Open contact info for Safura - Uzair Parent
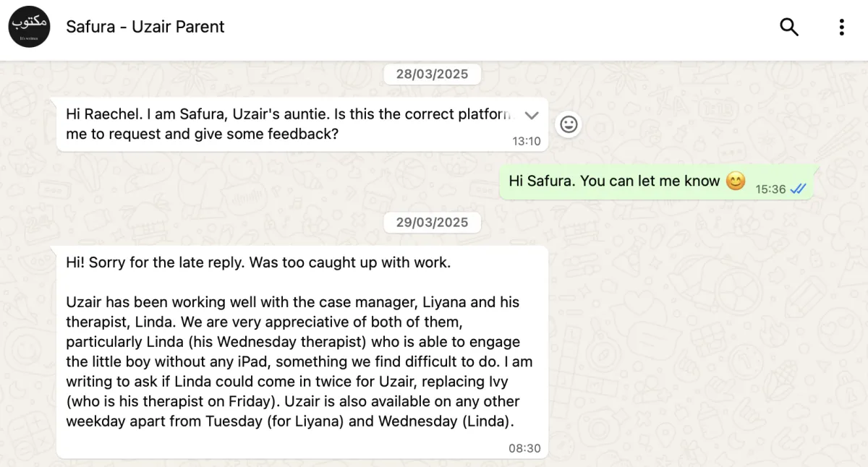 145,27
